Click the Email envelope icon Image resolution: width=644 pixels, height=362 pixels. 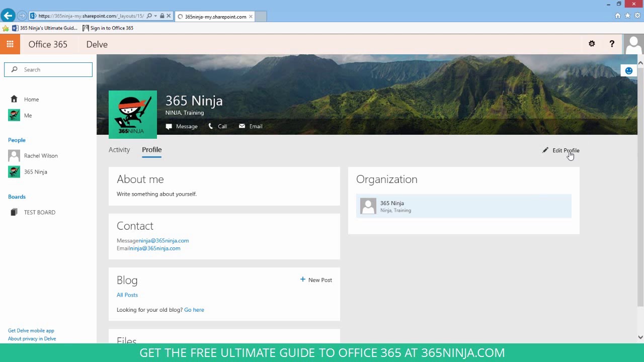(x=242, y=126)
